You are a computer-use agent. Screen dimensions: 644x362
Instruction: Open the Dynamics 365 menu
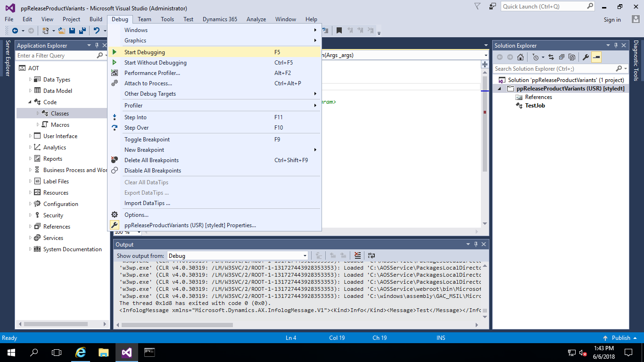point(220,19)
